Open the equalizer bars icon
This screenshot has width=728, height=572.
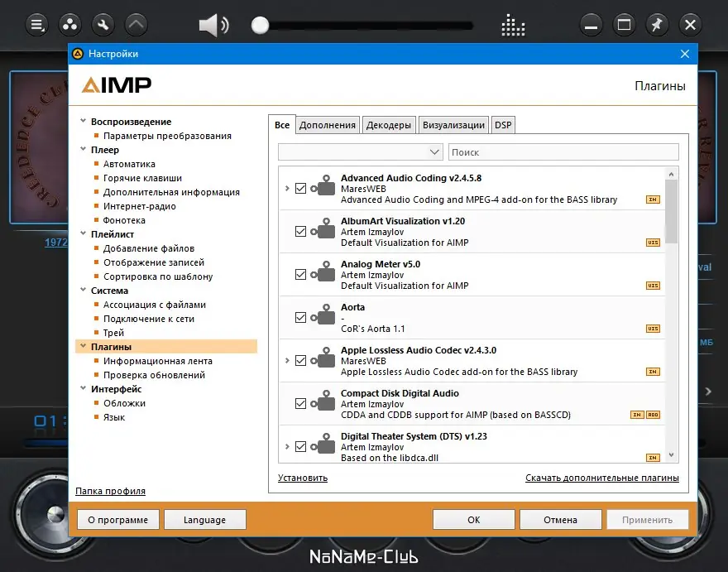[x=513, y=25]
